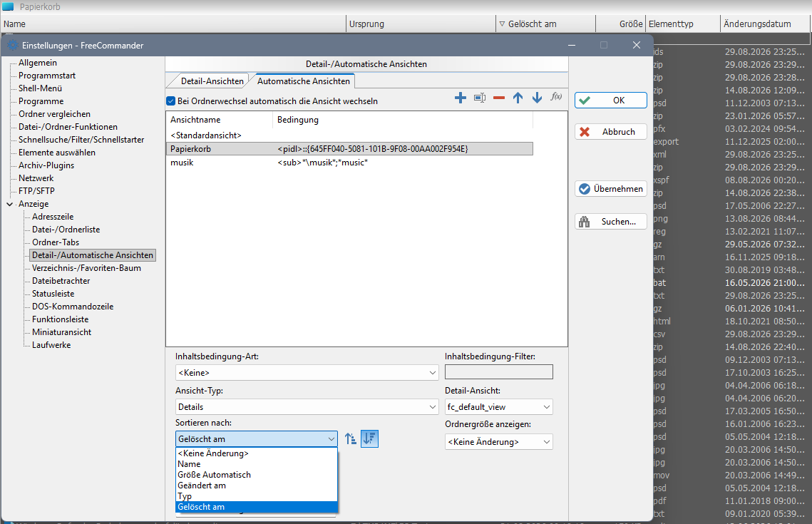Screen dimensions: 812x524
Task: Open Allgemein settings category
Action: tap(38, 63)
